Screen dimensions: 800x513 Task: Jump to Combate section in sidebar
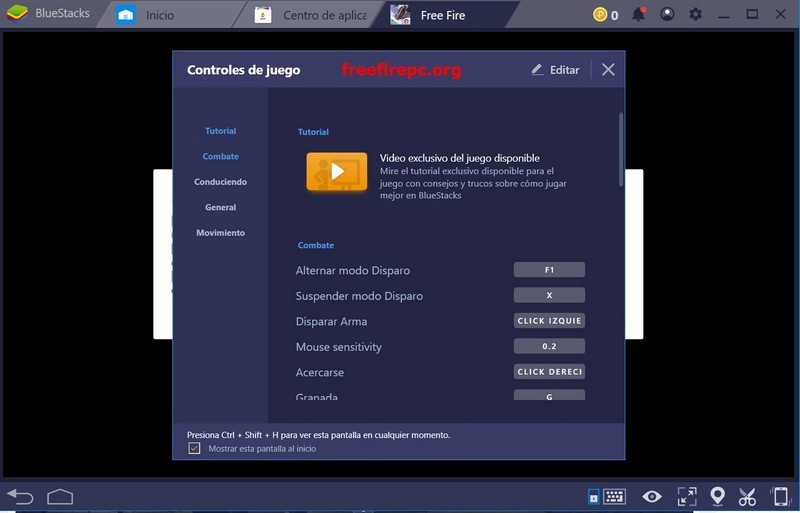pyautogui.click(x=220, y=157)
